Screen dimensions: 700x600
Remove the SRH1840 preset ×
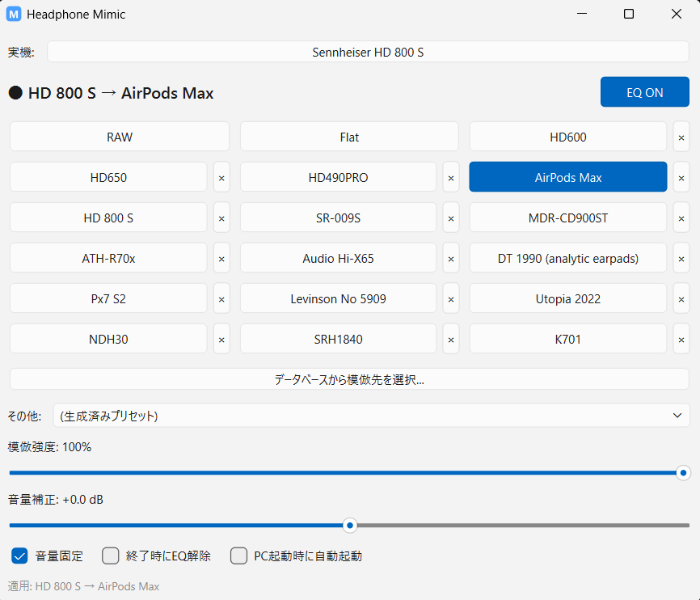451,339
